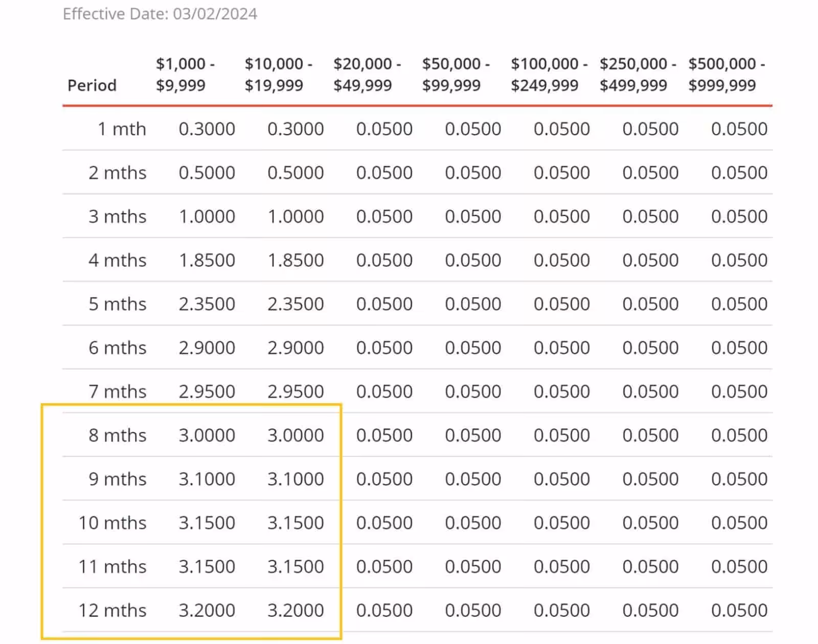Click the $20,000 - $49,999 column header
This screenshot has height=644, width=818.
point(368,75)
